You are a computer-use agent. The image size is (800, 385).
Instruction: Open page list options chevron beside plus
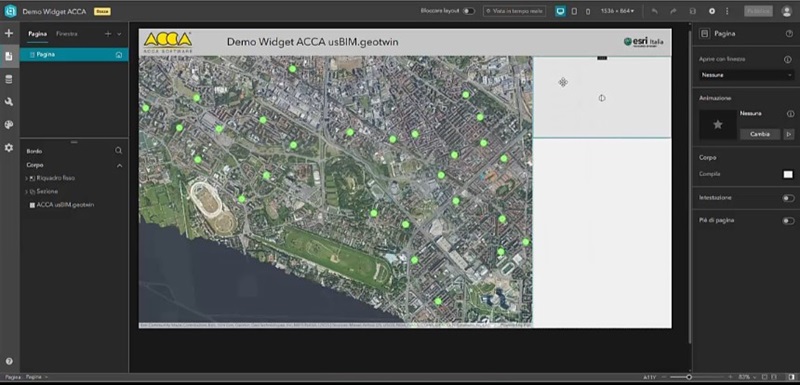[x=119, y=34]
